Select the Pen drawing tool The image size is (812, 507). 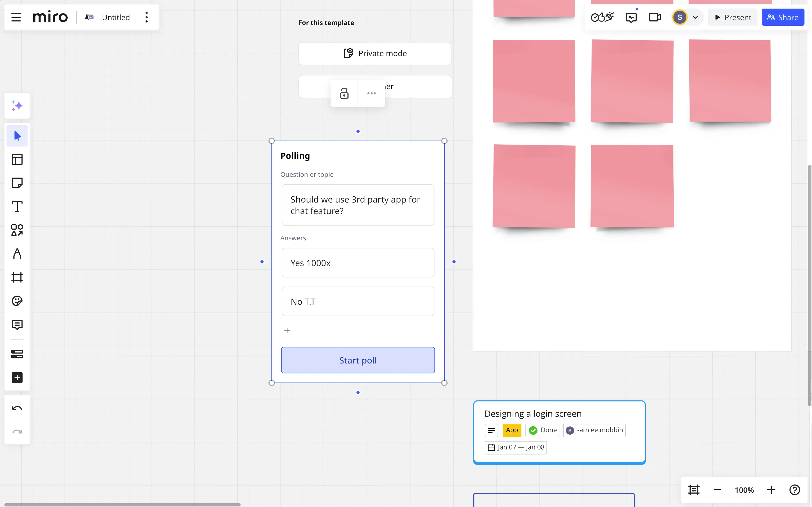click(x=17, y=254)
